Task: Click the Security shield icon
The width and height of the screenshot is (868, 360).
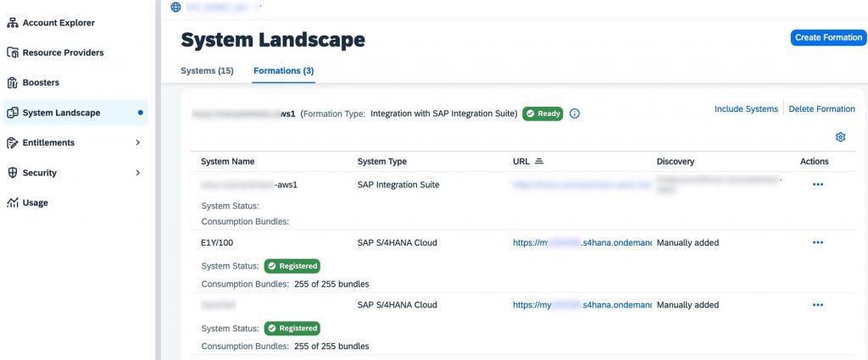Action: [12, 173]
